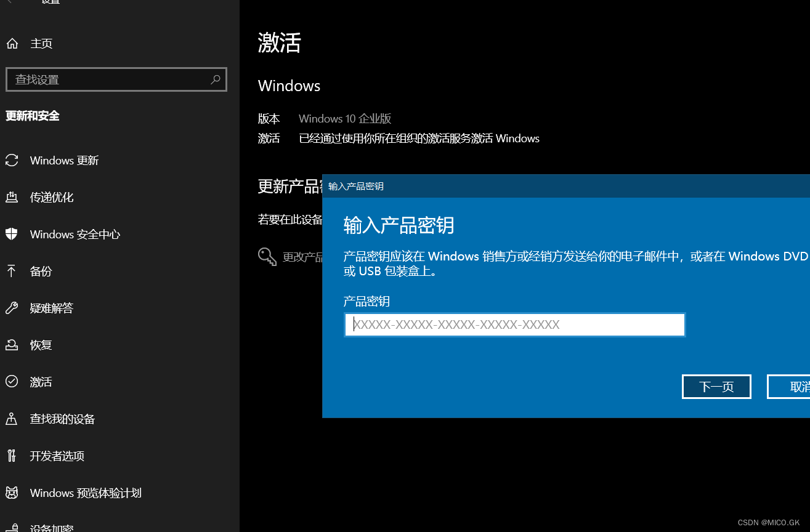Click inside the 产品密钥 input field

point(514,324)
